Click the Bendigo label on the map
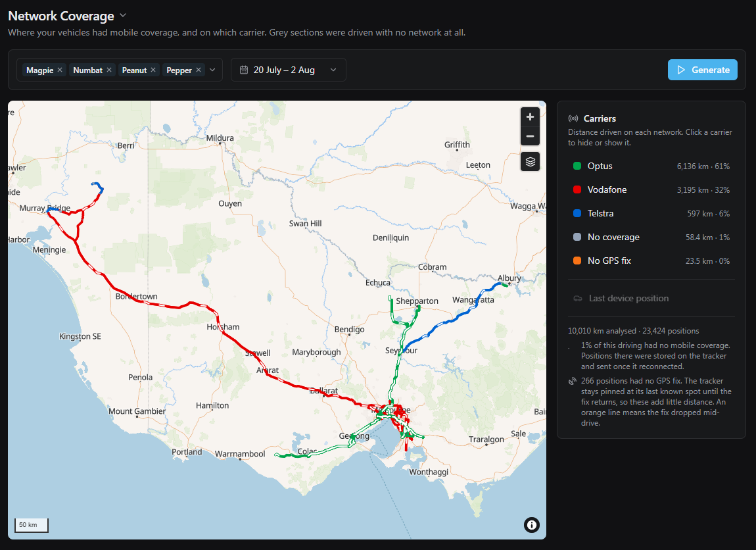756x550 pixels. 350,330
